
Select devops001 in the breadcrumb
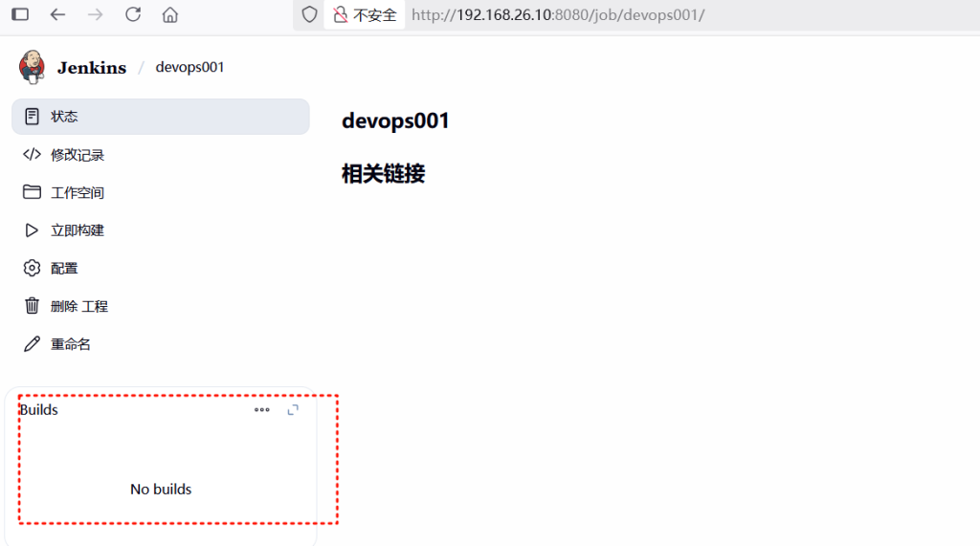pos(189,68)
